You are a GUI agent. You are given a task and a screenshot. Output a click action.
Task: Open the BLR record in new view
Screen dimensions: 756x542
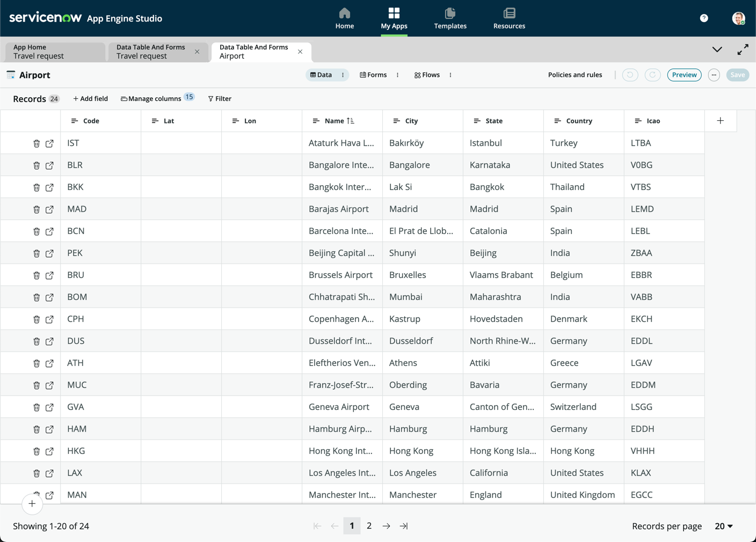pyautogui.click(x=49, y=165)
